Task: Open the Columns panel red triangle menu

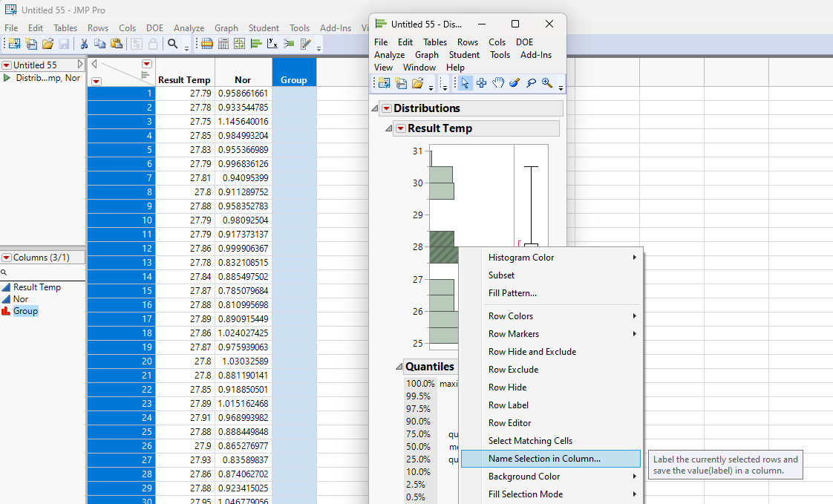Action: pos(7,258)
